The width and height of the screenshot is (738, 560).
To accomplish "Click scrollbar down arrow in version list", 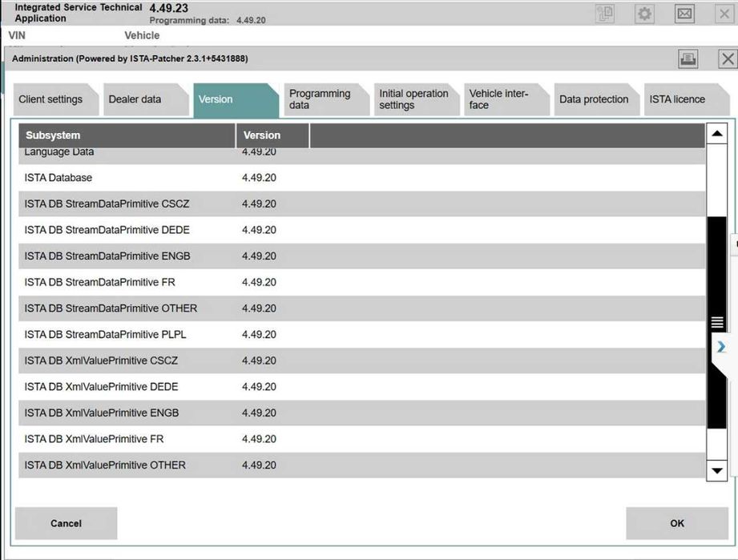I will (717, 470).
